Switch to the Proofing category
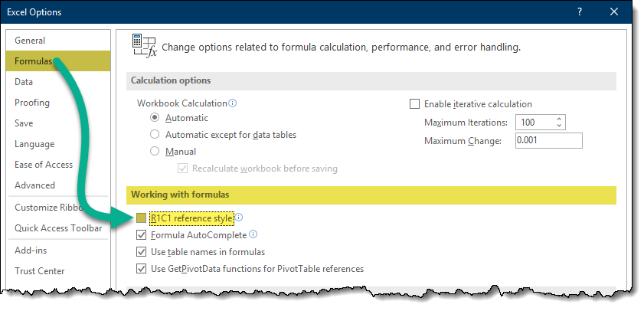This screenshot has width=644, height=311. [x=32, y=103]
